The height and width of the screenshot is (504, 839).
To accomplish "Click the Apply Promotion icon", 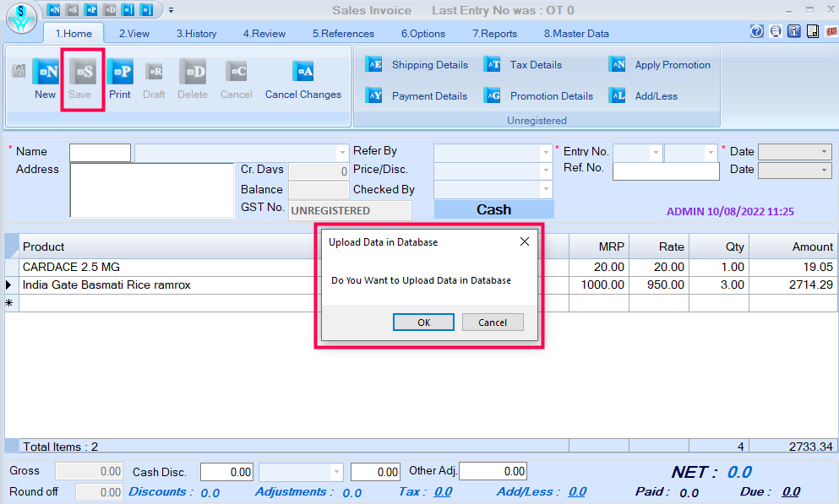I will [618, 65].
